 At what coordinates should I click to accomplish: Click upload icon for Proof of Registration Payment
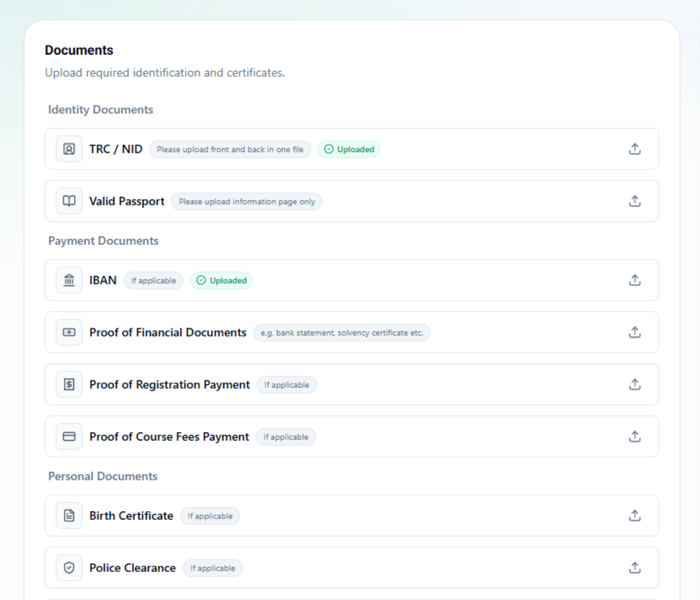tap(634, 384)
